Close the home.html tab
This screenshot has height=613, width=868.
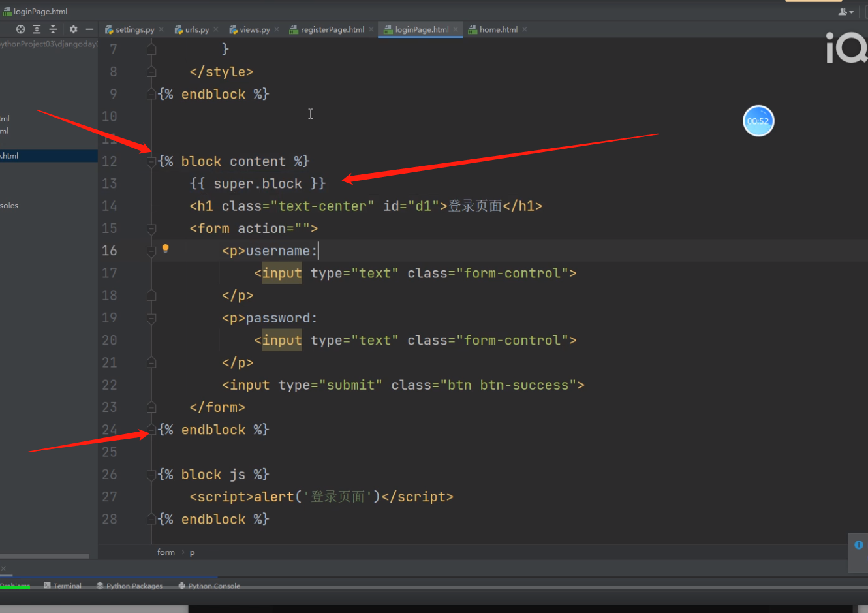[525, 29]
